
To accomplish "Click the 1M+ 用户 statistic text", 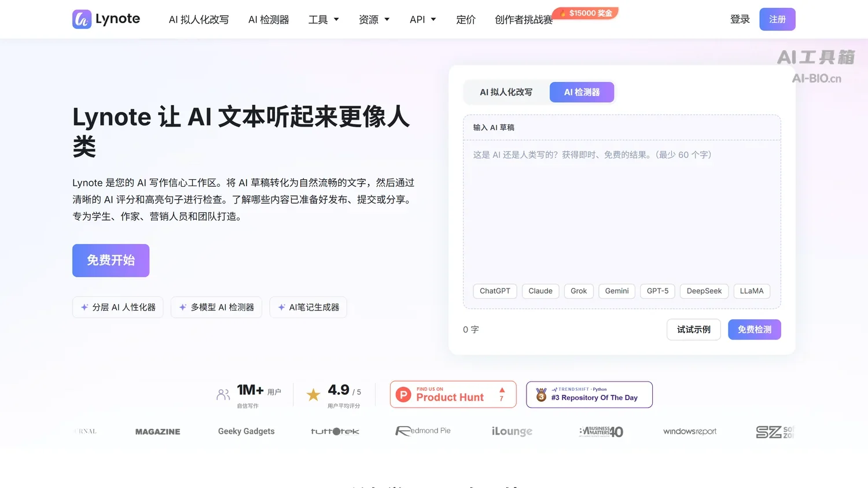I will (x=259, y=390).
